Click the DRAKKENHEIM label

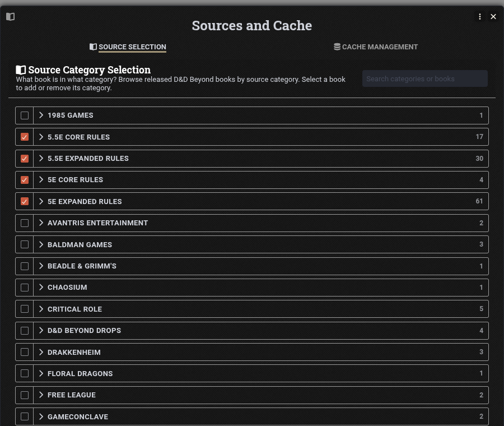click(74, 353)
